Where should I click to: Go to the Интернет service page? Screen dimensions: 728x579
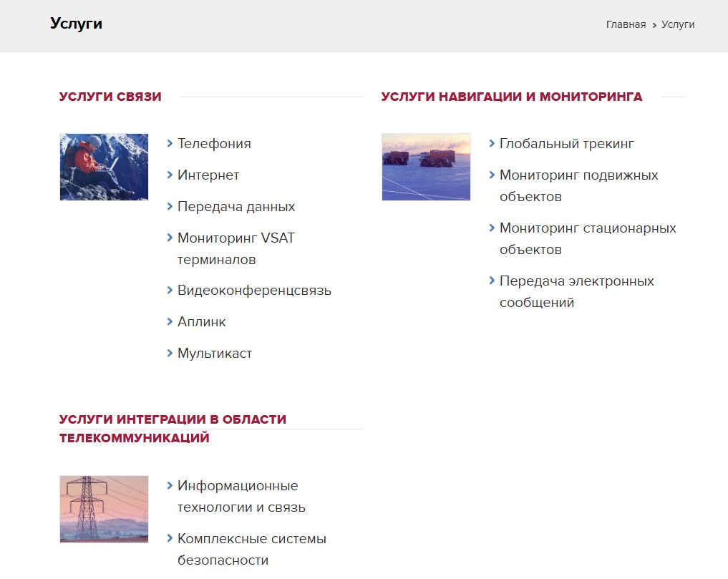208,175
